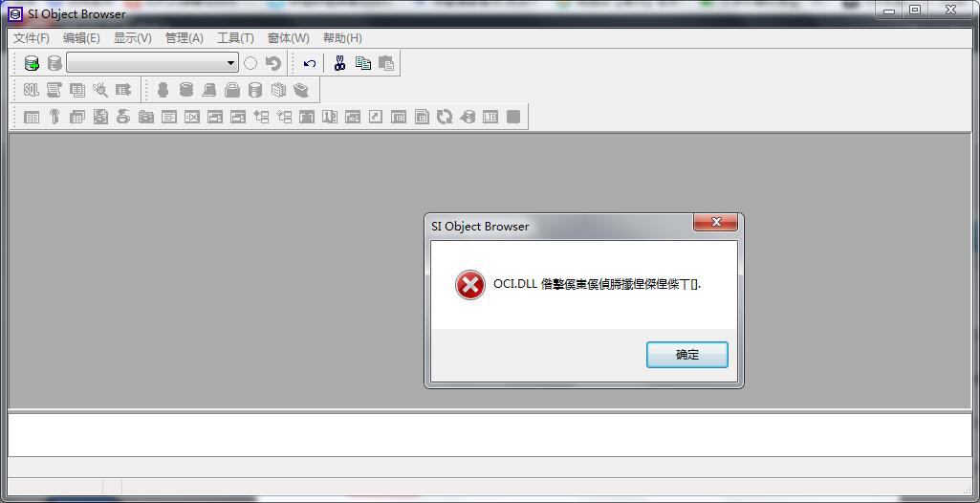Click the database disconnect icon
This screenshot has height=503, width=980.
[54, 63]
